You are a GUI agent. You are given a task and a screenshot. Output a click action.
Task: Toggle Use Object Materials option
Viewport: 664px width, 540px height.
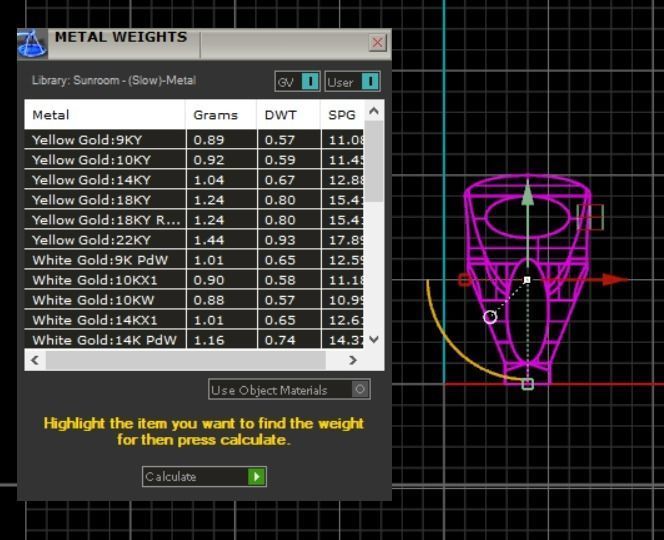[x=289, y=389]
